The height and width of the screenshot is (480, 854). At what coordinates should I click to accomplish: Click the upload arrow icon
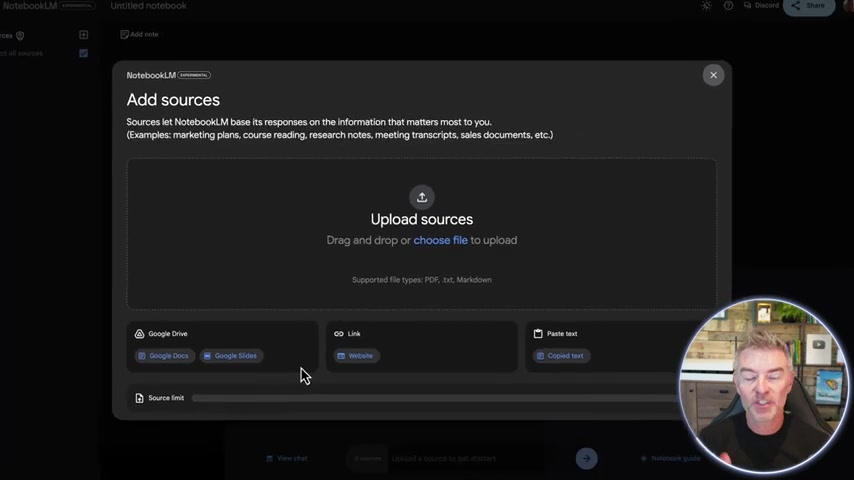pos(422,197)
